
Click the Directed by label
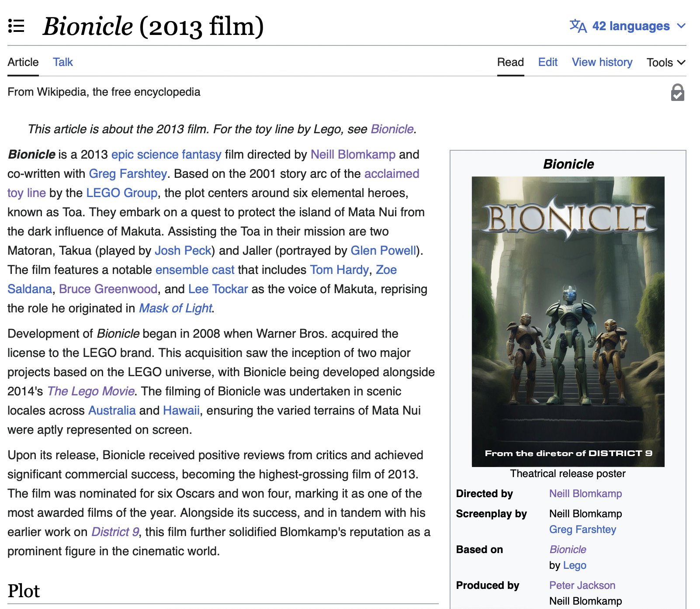pos(484,494)
